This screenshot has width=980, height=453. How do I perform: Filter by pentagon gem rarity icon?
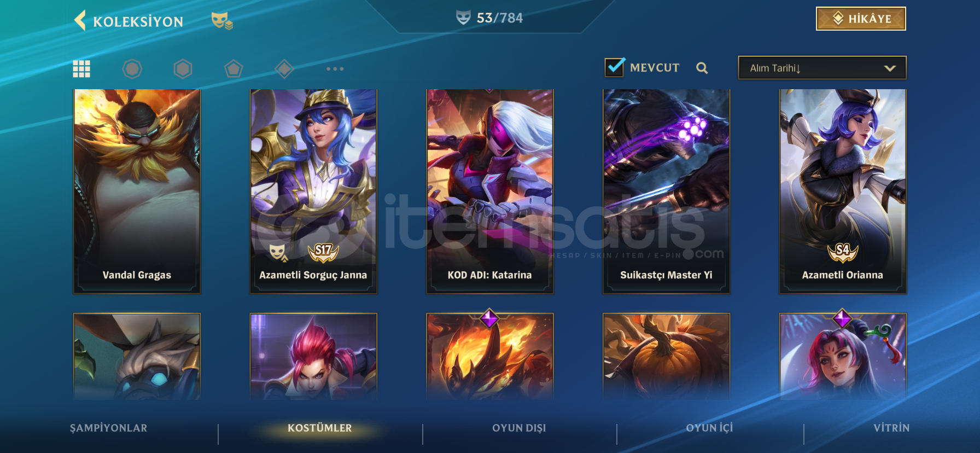click(x=234, y=69)
